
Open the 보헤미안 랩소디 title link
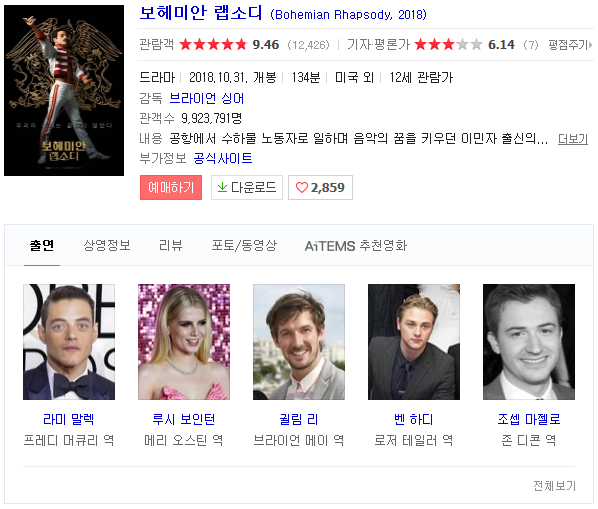point(201,13)
